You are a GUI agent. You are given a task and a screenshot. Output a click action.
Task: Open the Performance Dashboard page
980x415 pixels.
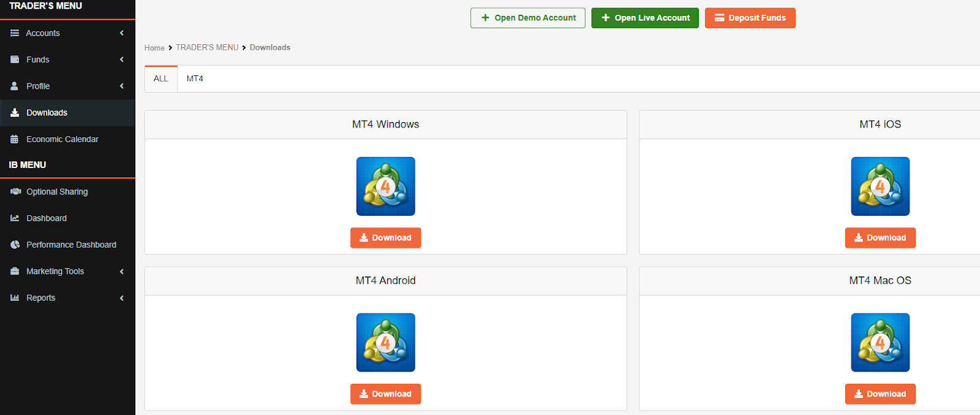point(67,245)
